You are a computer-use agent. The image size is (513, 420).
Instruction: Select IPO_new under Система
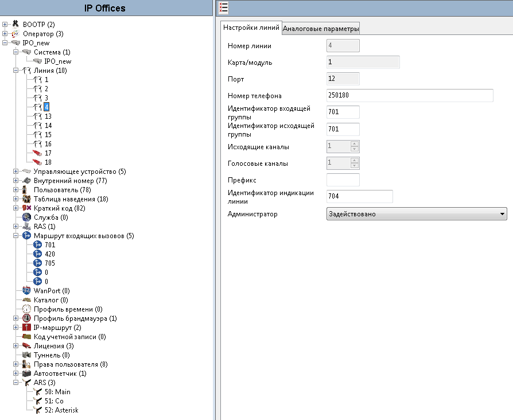[57, 61]
